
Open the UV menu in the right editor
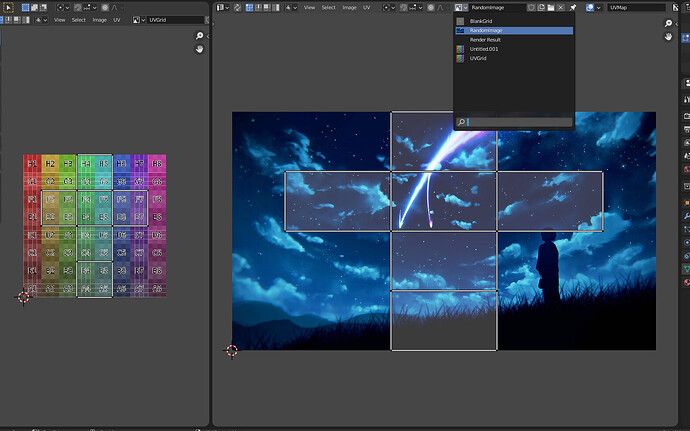pos(367,7)
